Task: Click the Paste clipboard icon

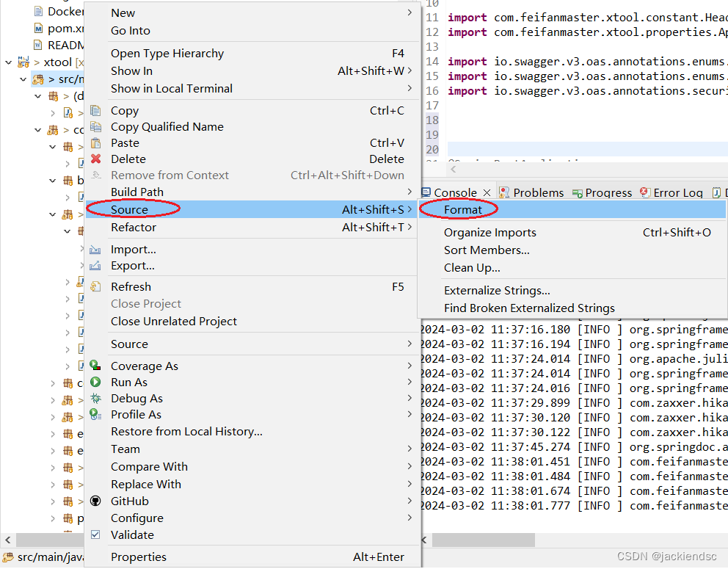Action: coord(95,142)
